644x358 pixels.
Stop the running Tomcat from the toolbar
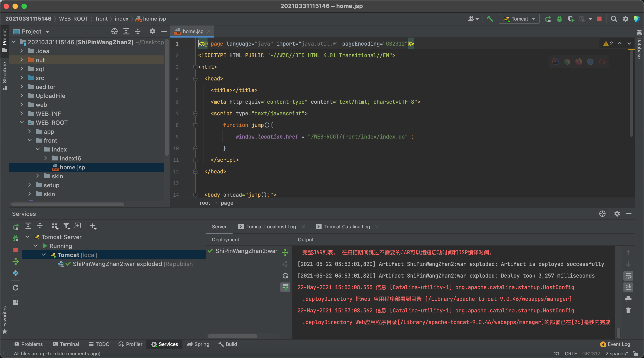pos(599,19)
